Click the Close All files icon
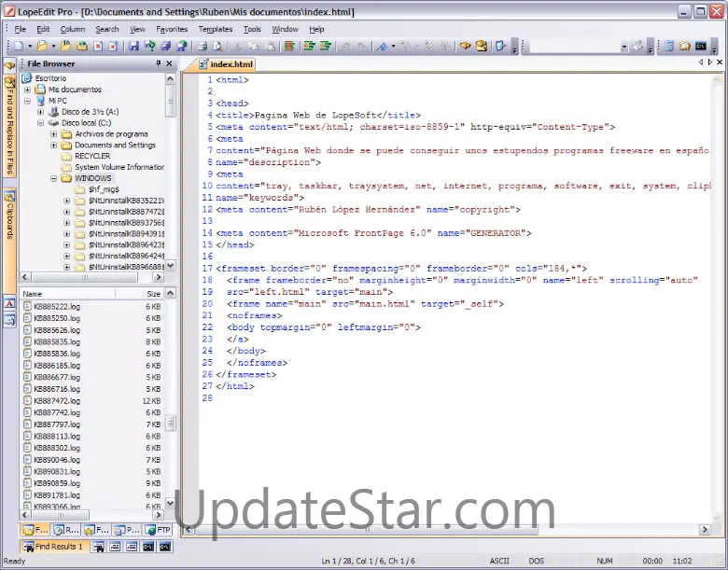The height and width of the screenshot is (570, 728). [113, 46]
